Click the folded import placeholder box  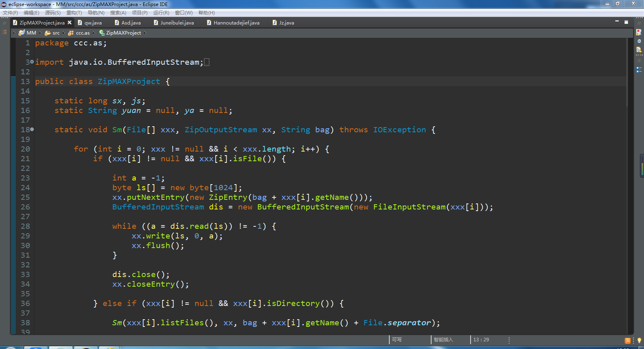click(206, 62)
